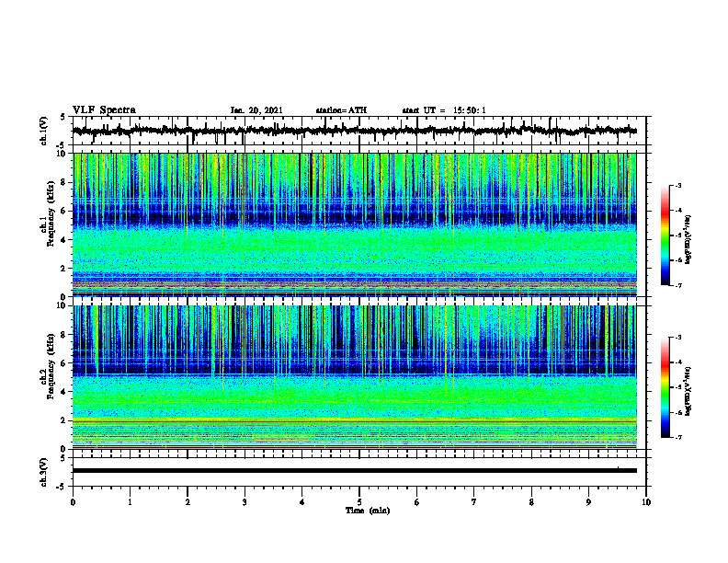Click the ch.2 spectrogram color scale bar
728x563 pixels.
click(x=665, y=387)
